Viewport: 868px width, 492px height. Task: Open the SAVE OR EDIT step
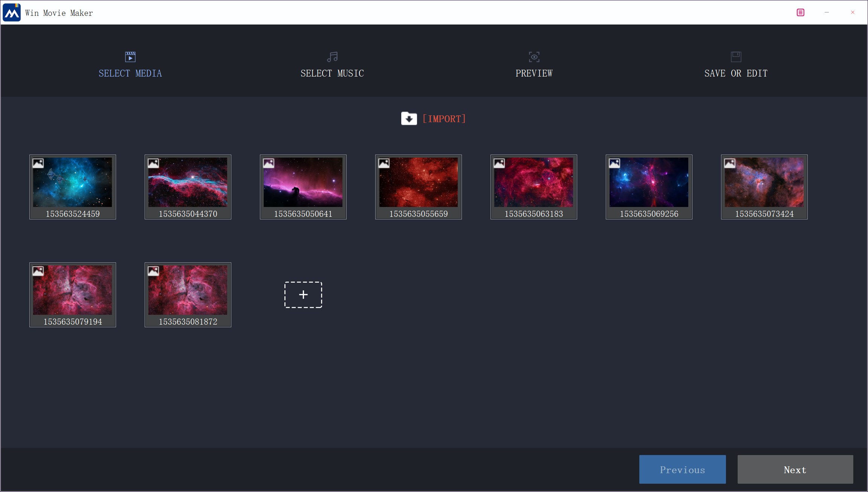(736, 74)
